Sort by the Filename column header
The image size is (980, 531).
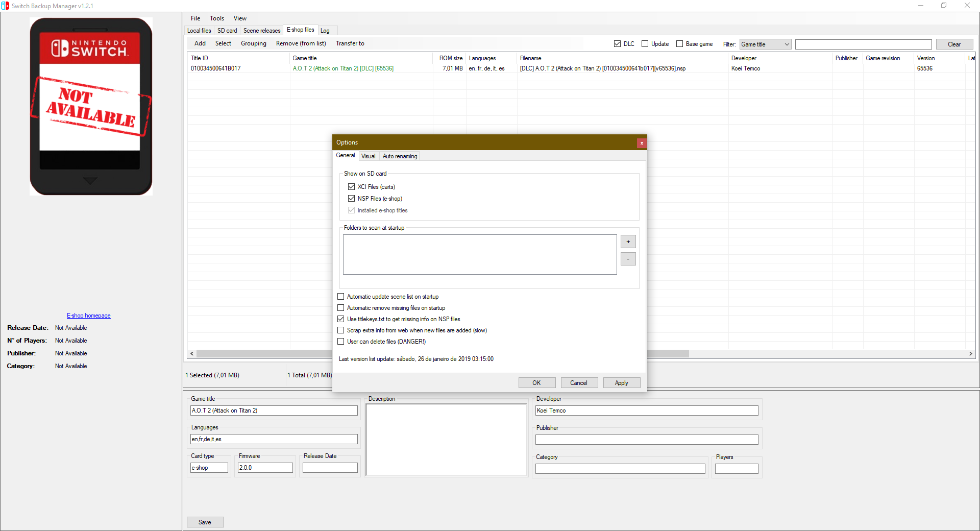pyautogui.click(x=623, y=58)
